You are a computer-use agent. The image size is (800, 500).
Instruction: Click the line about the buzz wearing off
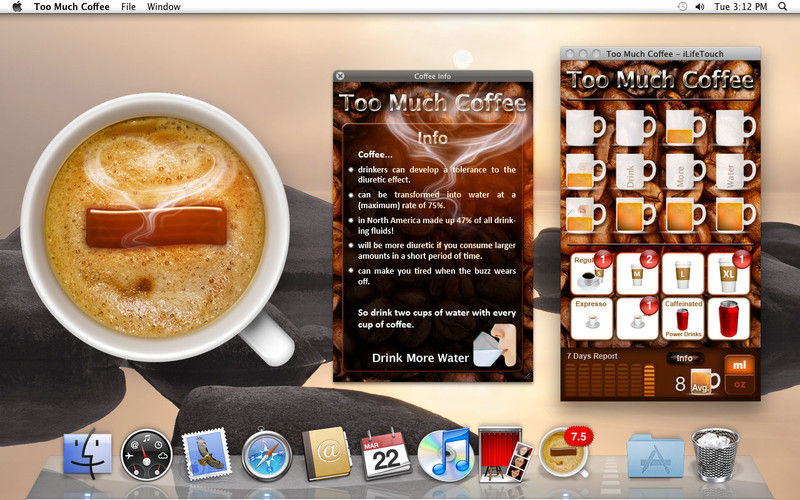436,276
